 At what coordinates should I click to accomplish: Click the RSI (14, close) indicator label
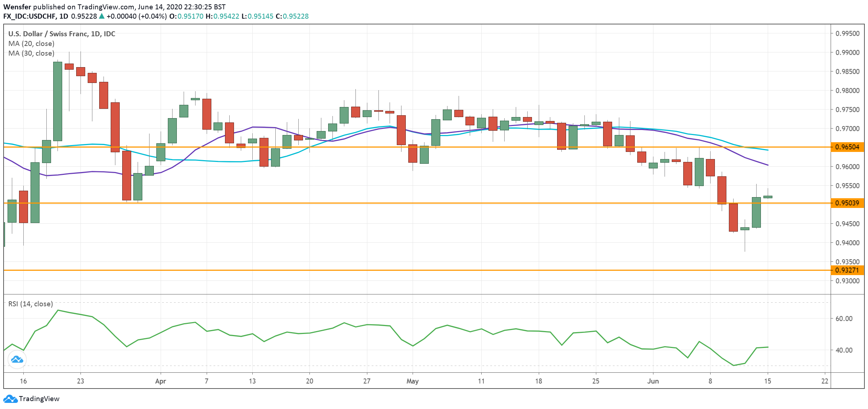tap(31, 304)
